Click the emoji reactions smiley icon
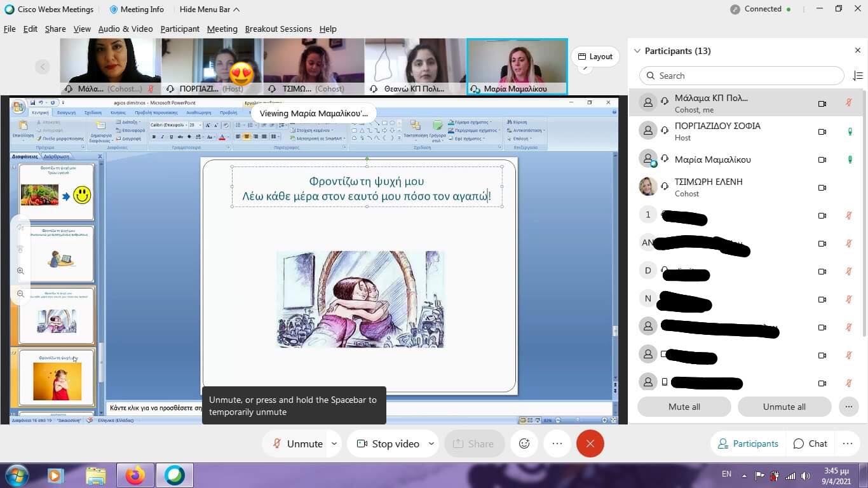This screenshot has height=488, width=868. [x=524, y=444]
